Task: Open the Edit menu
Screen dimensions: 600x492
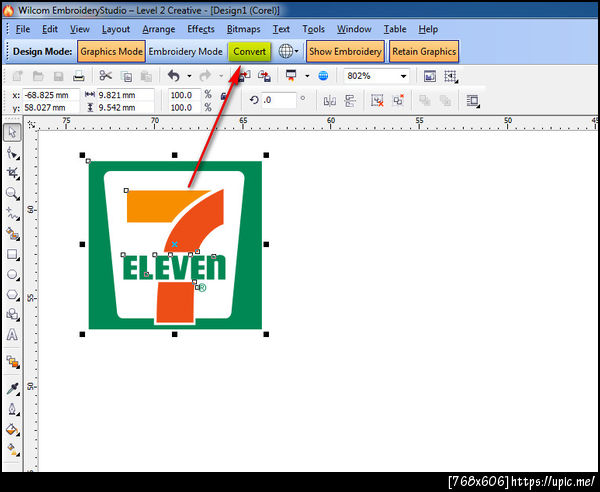Action: pos(50,29)
